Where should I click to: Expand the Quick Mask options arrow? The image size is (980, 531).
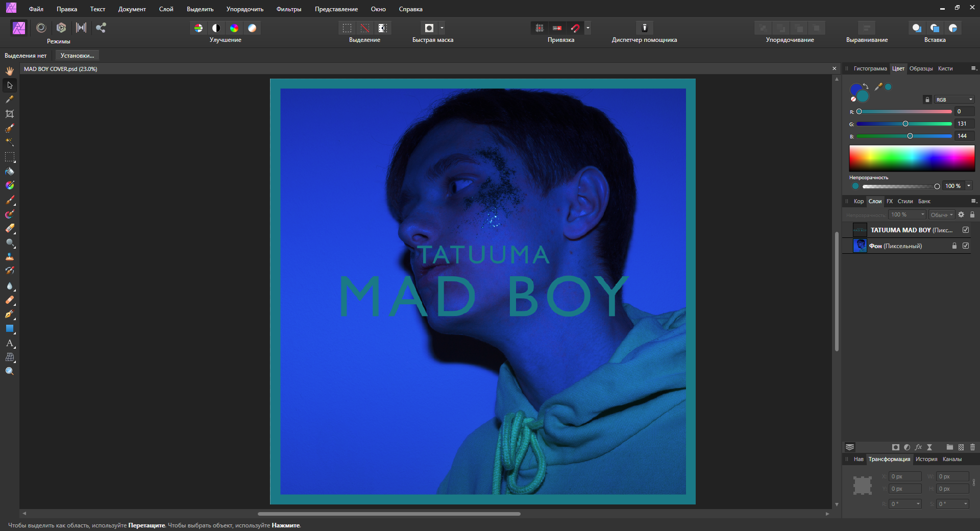442,28
